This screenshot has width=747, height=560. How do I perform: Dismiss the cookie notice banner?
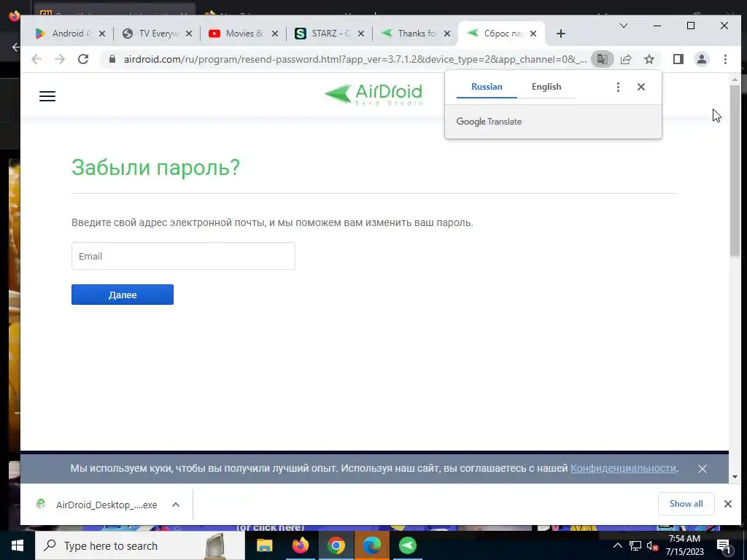click(x=703, y=469)
